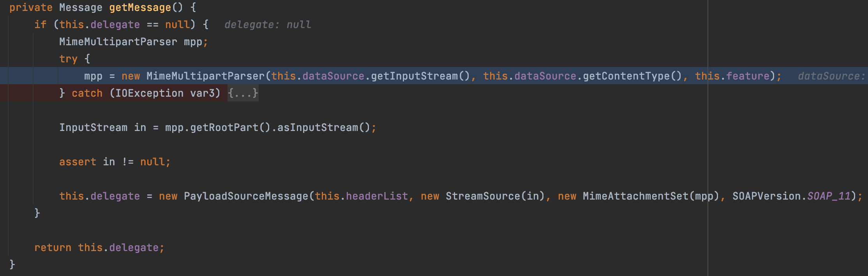Click the 'dataSource:' inline debug hint
The height and width of the screenshot is (276, 868).
pos(831,76)
